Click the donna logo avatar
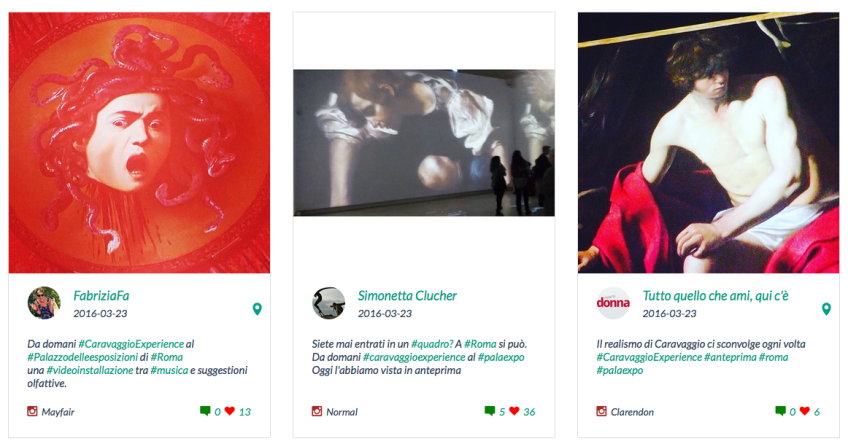The image size is (848, 444). point(613,303)
